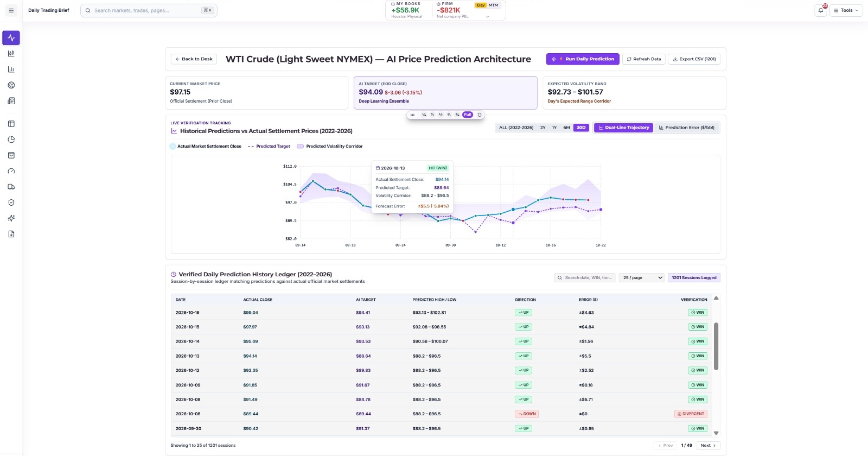Open the notifications bell
Screen dimensions: 868x456
click(x=821, y=10)
